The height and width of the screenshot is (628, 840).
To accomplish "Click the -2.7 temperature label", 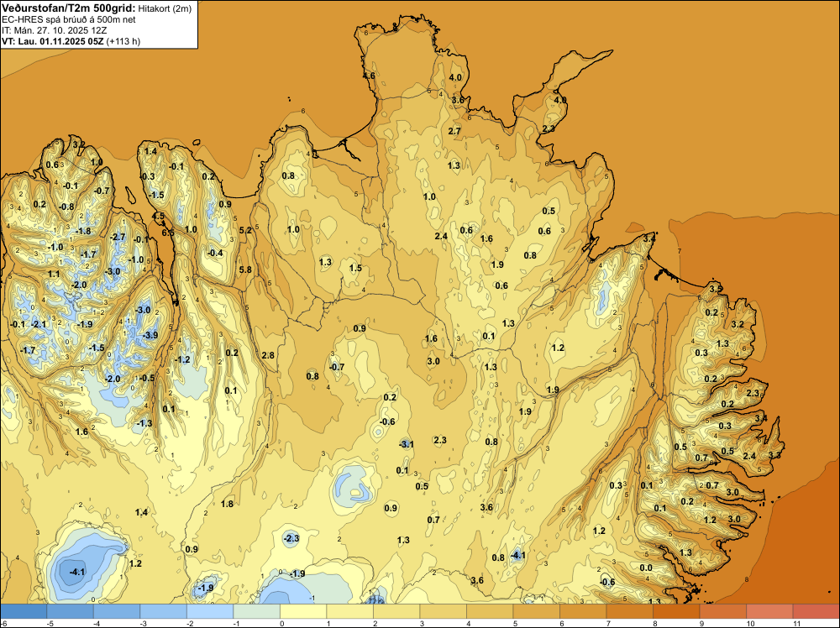I will 118,237.
